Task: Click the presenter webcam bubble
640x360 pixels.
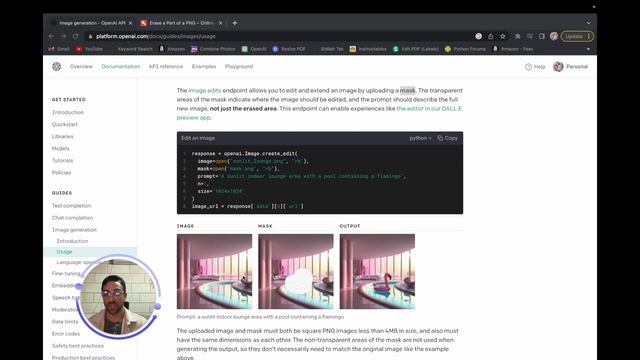Action: pyautogui.click(x=118, y=297)
